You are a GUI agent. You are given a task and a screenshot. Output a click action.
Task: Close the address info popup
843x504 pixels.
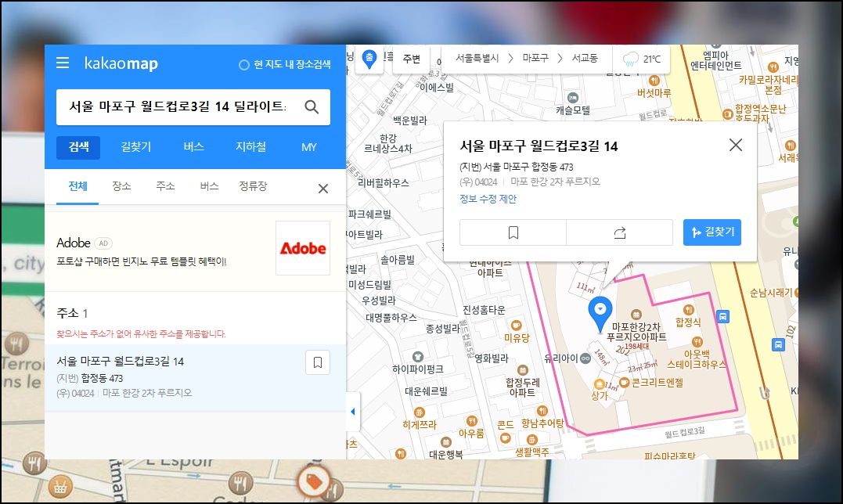coord(736,145)
